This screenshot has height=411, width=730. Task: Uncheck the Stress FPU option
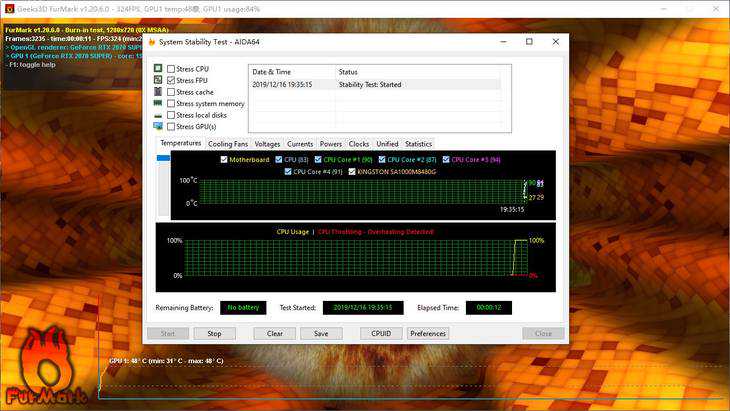pyautogui.click(x=171, y=80)
